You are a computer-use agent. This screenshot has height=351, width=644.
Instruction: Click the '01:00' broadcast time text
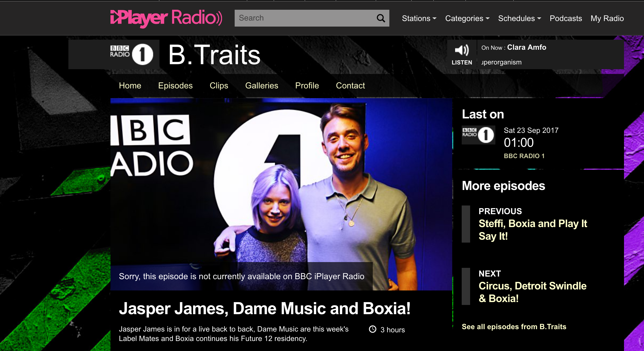coord(519,143)
